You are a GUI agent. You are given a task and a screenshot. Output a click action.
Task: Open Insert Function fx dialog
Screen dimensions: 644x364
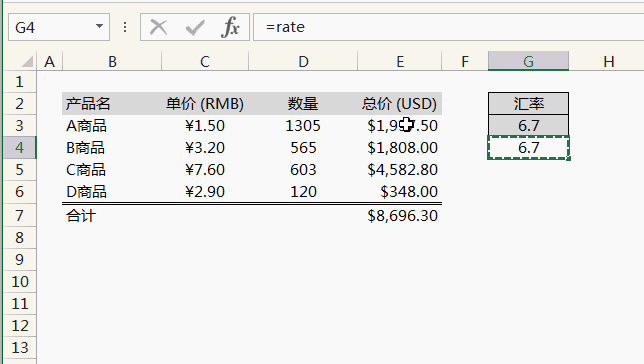230,28
